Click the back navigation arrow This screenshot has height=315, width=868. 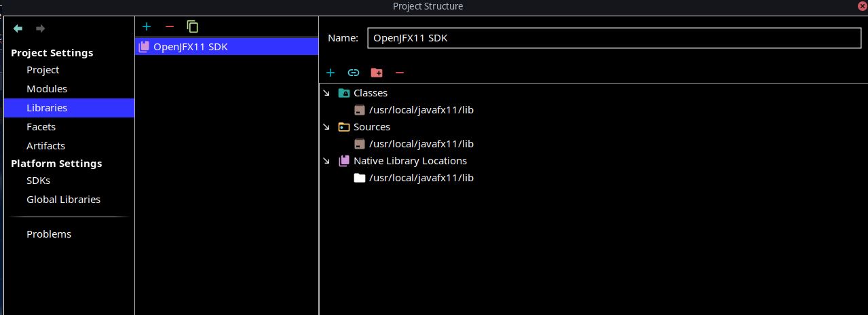coord(18,29)
